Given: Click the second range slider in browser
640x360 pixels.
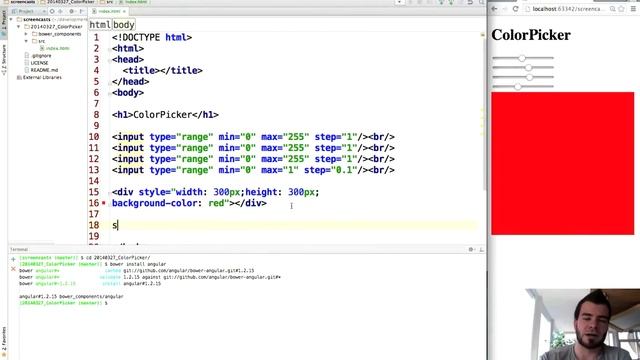Looking at the screenshot, I should click(x=523, y=67).
